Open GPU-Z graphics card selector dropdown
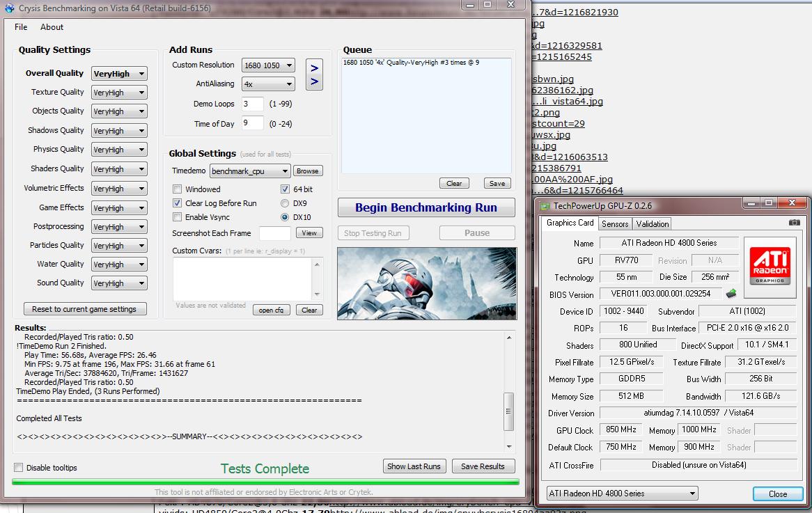Viewport: 812px width, 513px height. click(622, 494)
